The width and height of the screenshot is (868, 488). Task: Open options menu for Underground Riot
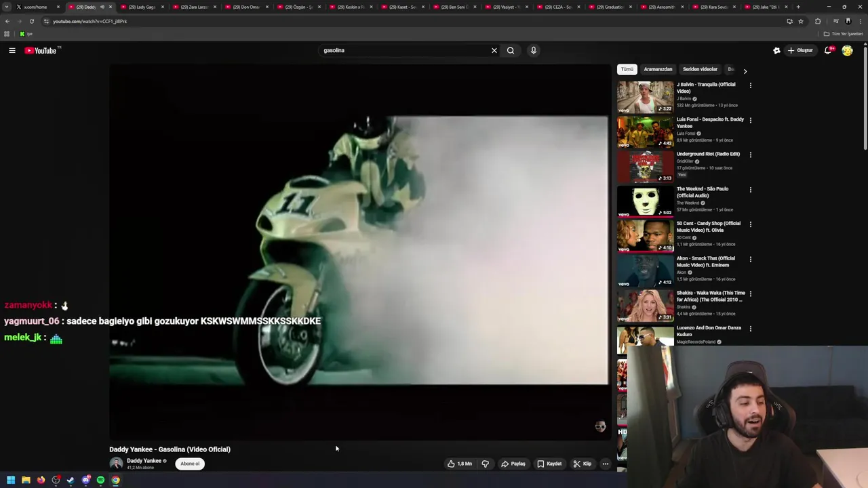[x=750, y=155]
